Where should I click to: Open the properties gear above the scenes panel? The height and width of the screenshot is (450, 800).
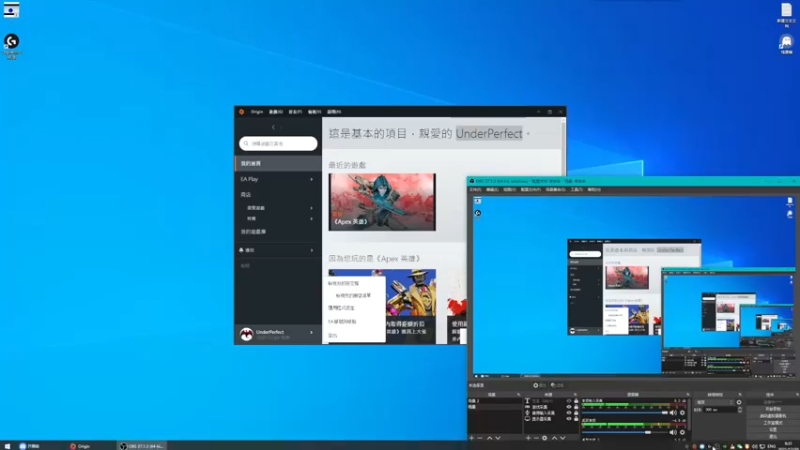point(536,385)
